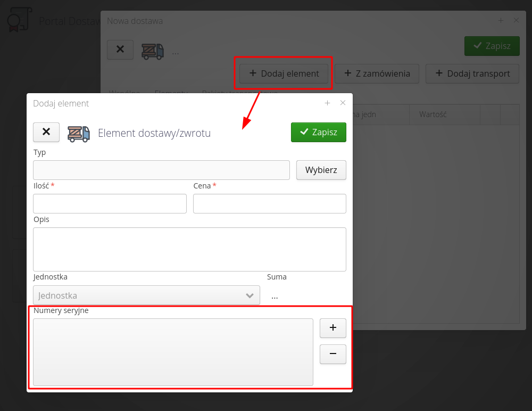Click the delivery truck icon in Nowa dostawa
The width and height of the screenshot is (532, 411).
[152, 51]
